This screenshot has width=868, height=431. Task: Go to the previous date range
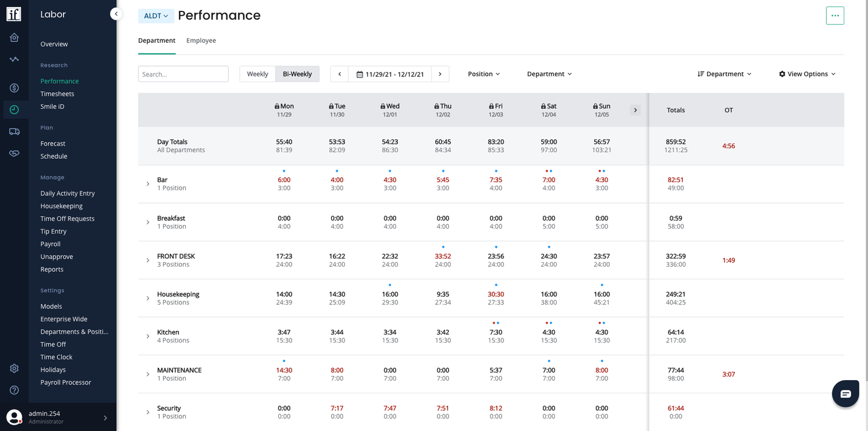340,74
